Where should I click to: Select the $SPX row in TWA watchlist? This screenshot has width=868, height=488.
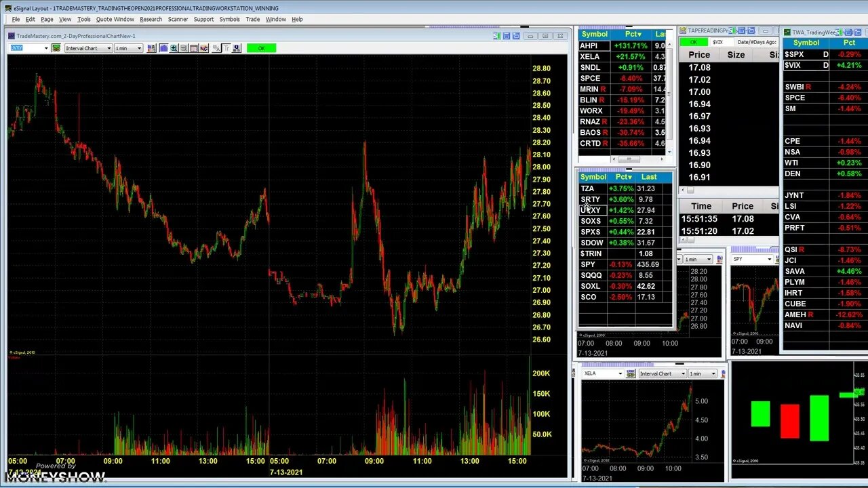point(825,54)
